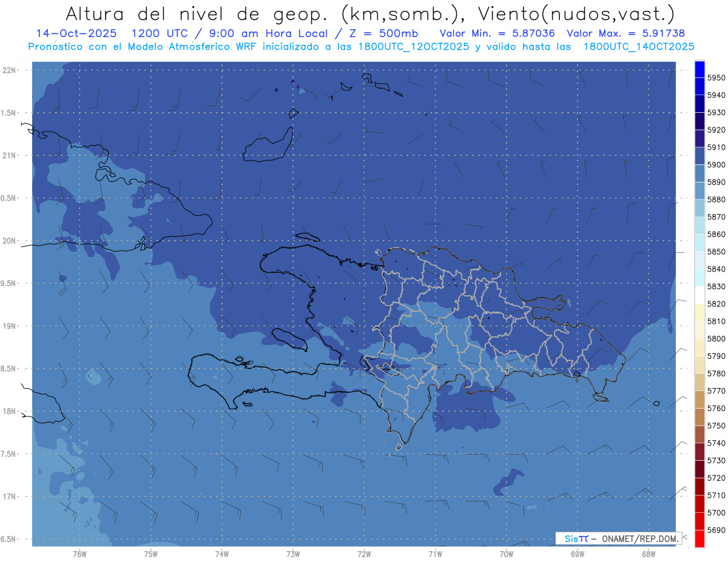Click the legend value '5780'
Image resolution: width=728 pixels, height=562 pixels.
pos(716,373)
